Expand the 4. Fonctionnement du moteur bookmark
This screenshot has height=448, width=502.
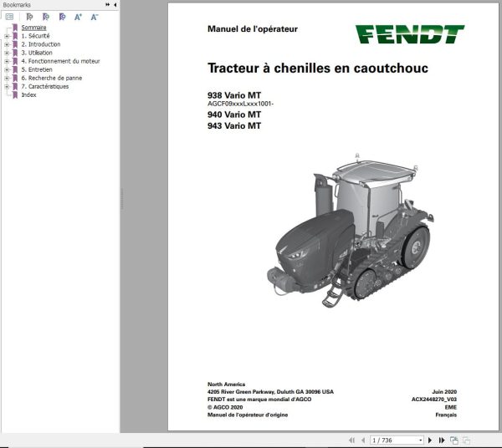click(x=7, y=61)
